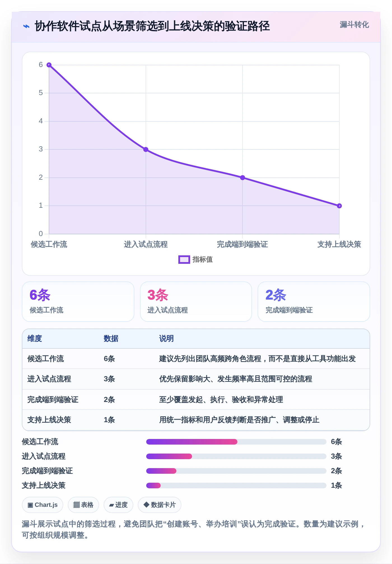Click the 数据卡片 chip

point(160,505)
